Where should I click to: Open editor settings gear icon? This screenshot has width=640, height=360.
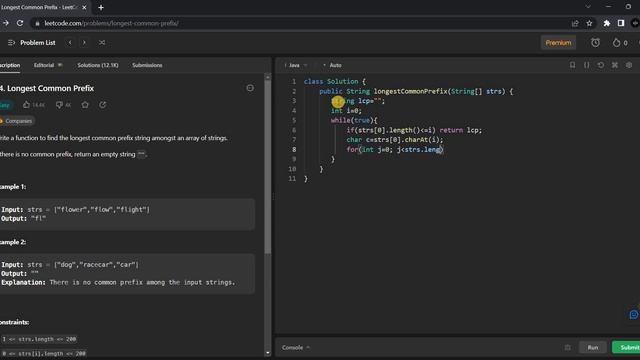[x=629, y=65]
